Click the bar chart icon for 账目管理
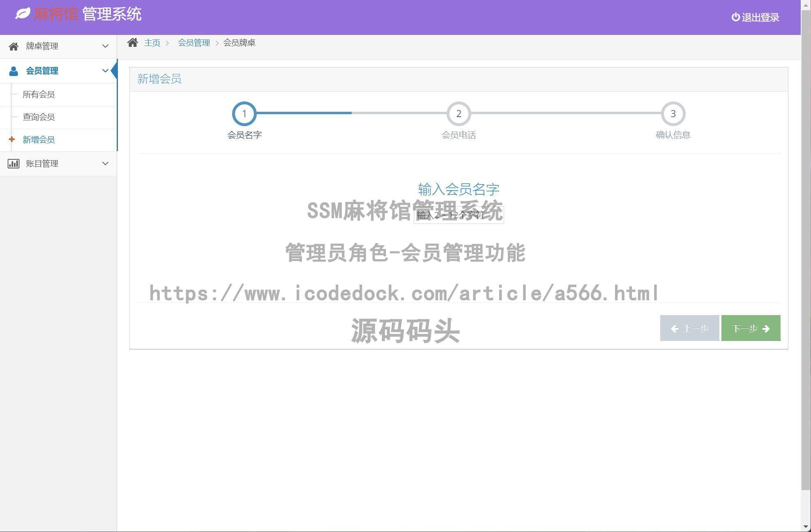 (x=14, y=164)
